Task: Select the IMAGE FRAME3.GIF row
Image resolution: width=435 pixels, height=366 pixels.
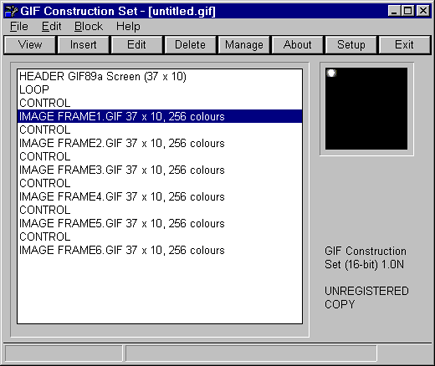Action: point(160,170)
